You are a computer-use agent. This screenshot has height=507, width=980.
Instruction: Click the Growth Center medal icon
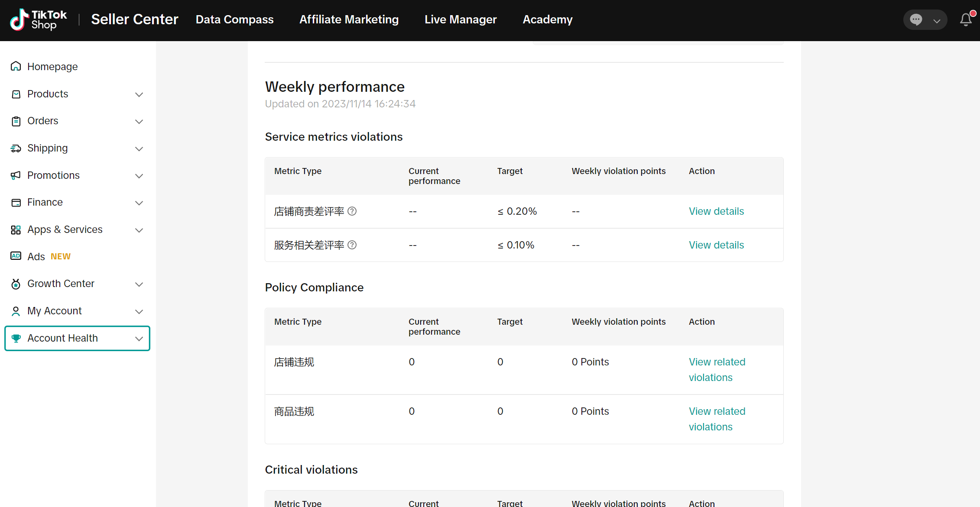[16, 284]
